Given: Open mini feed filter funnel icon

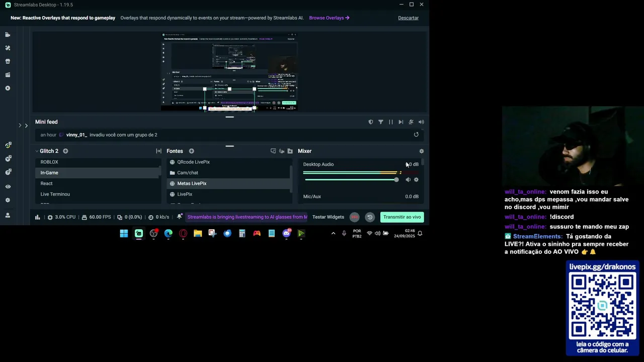Looking at the screenshot, I should click(380, 122).
